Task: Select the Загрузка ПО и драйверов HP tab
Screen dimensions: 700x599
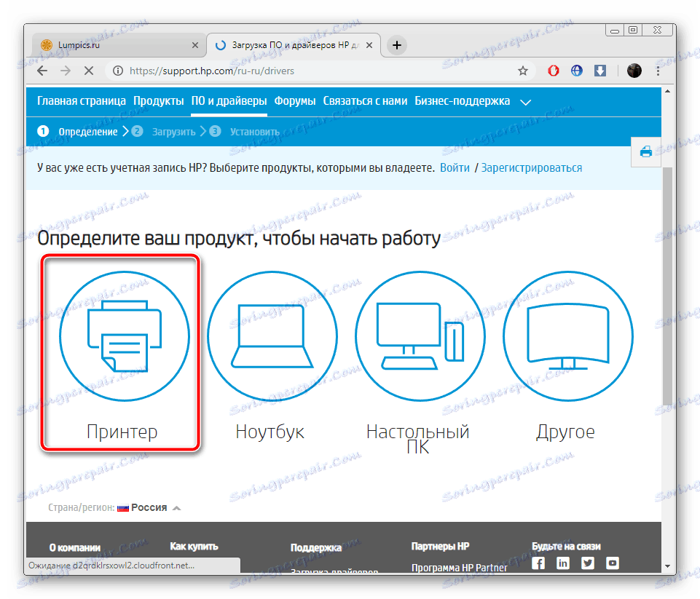Action: [x=294, y=45]
